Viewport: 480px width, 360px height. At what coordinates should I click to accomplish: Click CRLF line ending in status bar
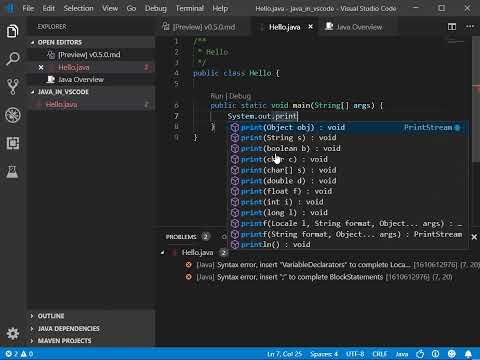(x=380, y=354)
